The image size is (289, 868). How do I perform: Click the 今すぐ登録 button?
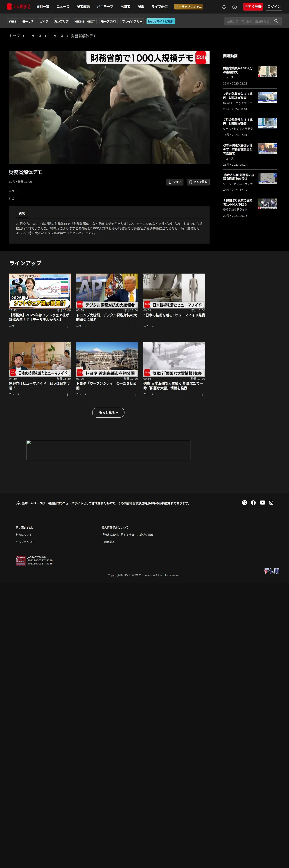(253, 7)
